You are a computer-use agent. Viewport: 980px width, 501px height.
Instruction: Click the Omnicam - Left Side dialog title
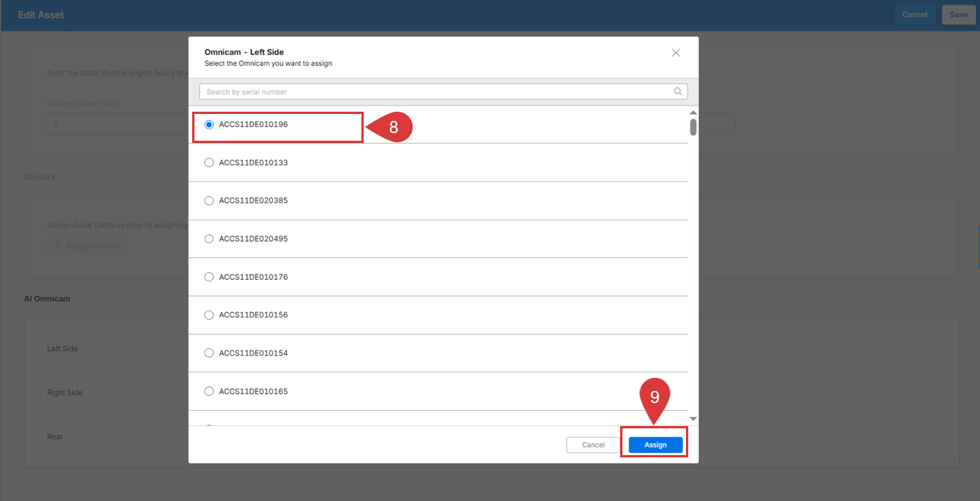tap(244, 52)
